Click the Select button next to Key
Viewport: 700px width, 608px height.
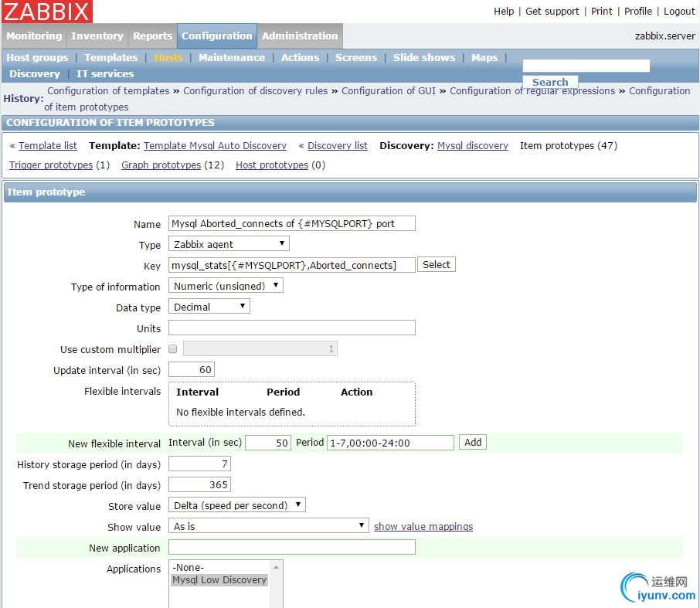(437, 264)
